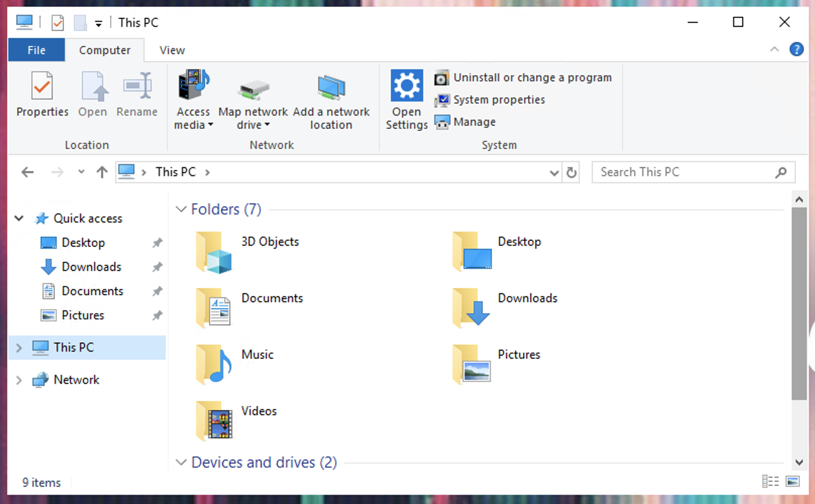Switch to the View ribbon tab

pyautogui.click(x=172, y=50)
